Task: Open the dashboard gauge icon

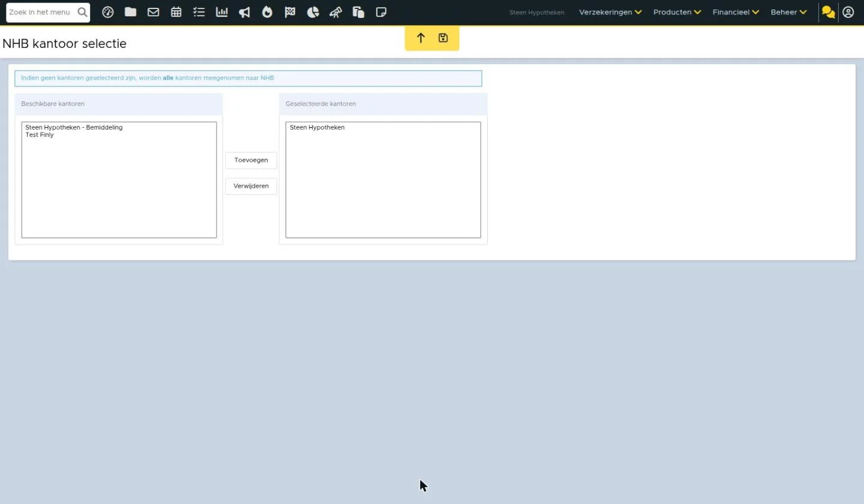Action: [108, 12]
